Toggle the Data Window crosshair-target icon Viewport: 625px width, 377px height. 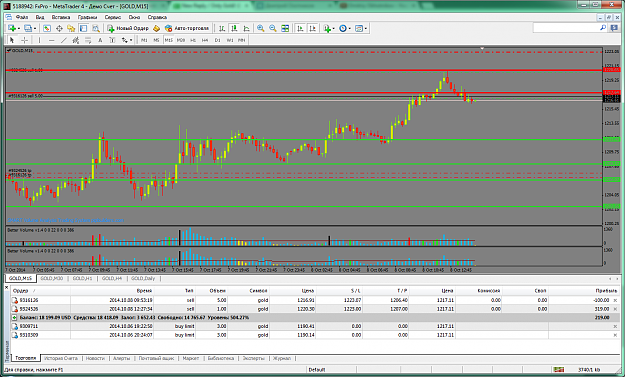click(59, 28)
